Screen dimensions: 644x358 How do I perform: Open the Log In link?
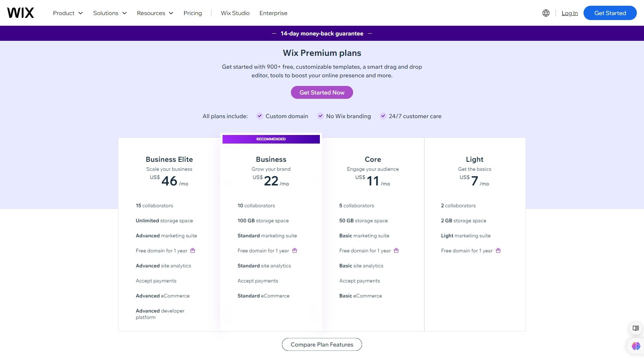570,13
